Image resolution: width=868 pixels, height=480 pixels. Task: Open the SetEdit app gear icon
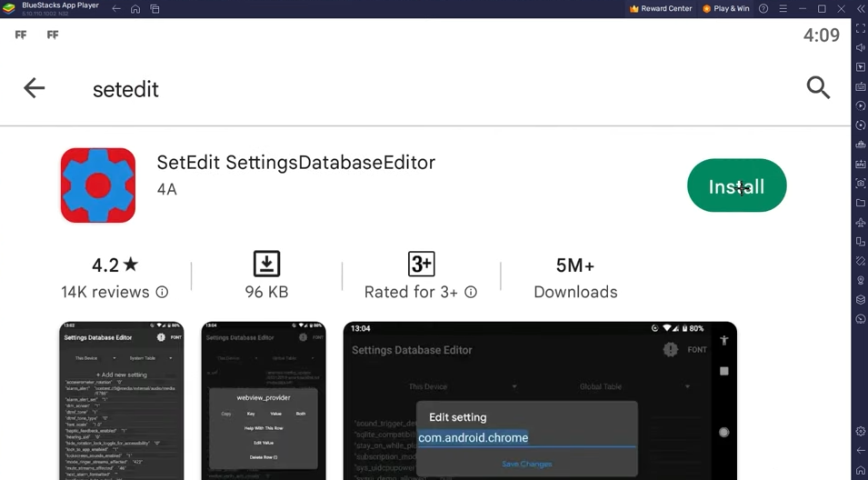tap(98, 185)
